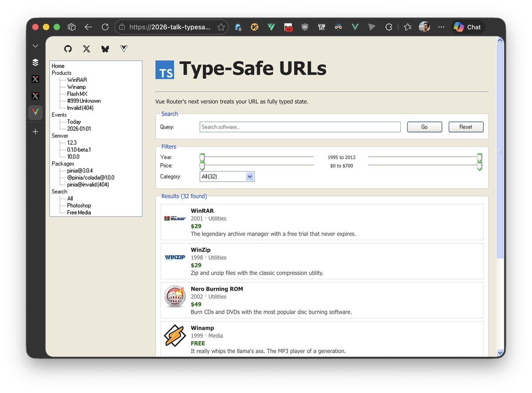Open the Extensions puzzle piece icon

(389, 27)
